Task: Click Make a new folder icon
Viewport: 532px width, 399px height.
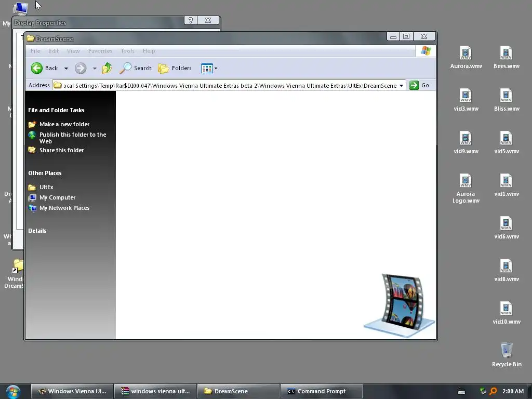Action: (32, 124)
